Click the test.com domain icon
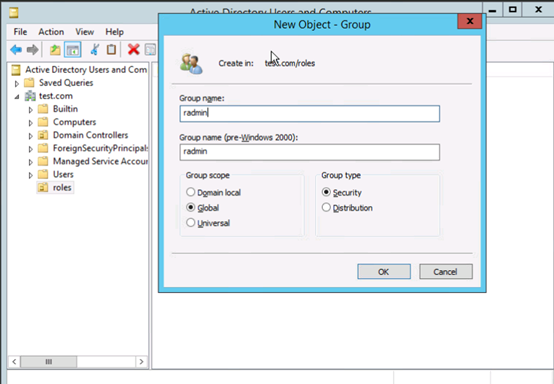Image resolution: width=554 pixels, height=384 pixels. (30, 96)
